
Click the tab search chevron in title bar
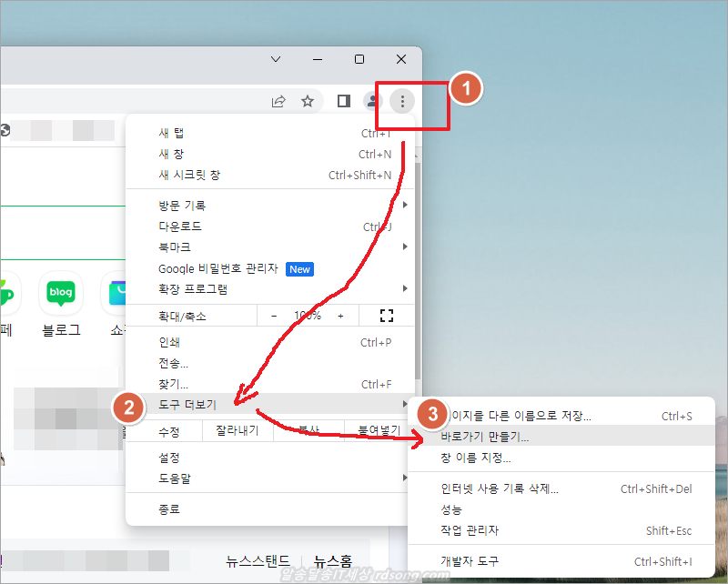point(277,59)
